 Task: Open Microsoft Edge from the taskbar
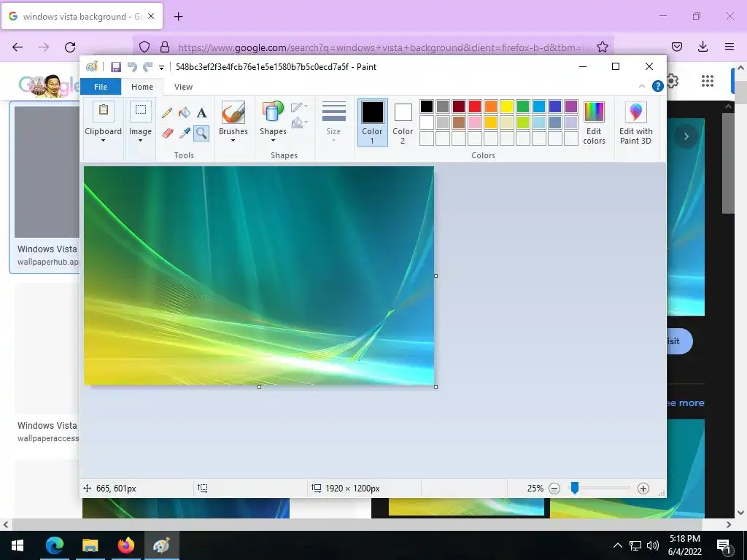(x=54, y=545)
